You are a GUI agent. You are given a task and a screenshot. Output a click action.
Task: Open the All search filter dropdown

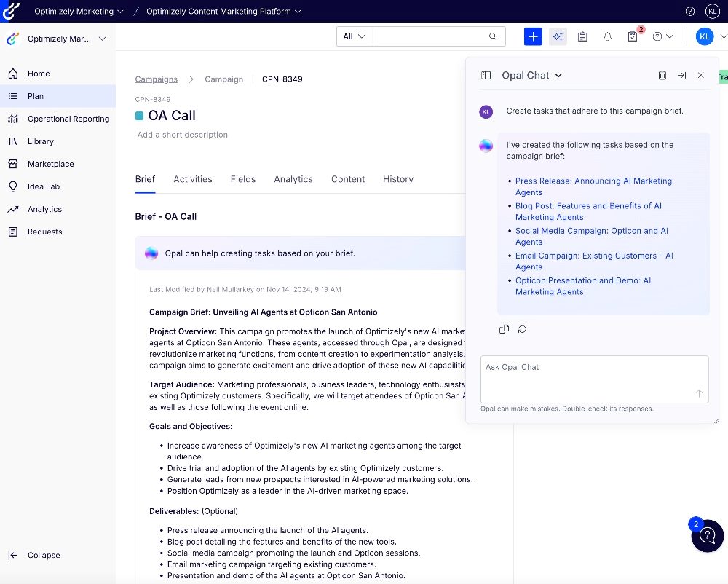pyautogui.click(x=355, y=36)
